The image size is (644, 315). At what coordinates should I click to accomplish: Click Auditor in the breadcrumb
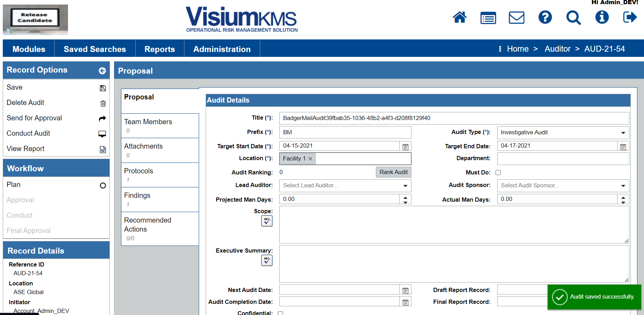558,49
